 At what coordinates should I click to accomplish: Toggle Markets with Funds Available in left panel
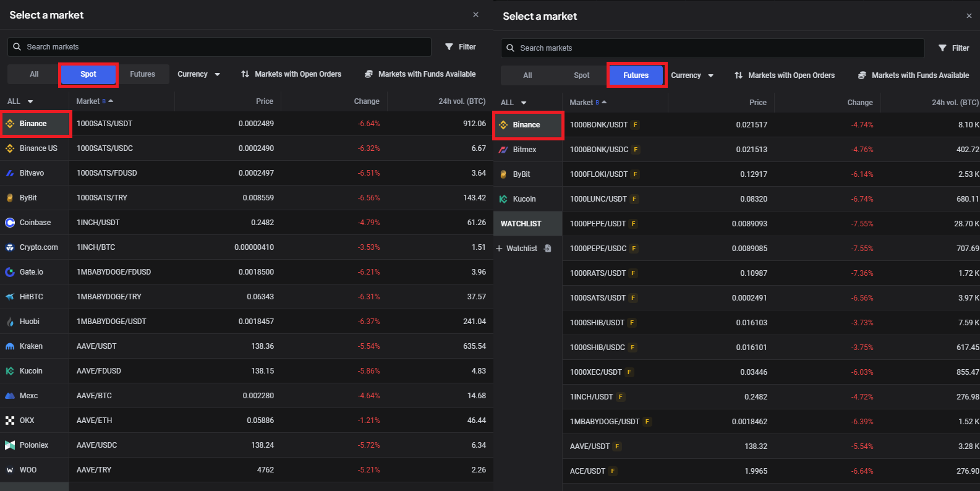tap(420, 74)
